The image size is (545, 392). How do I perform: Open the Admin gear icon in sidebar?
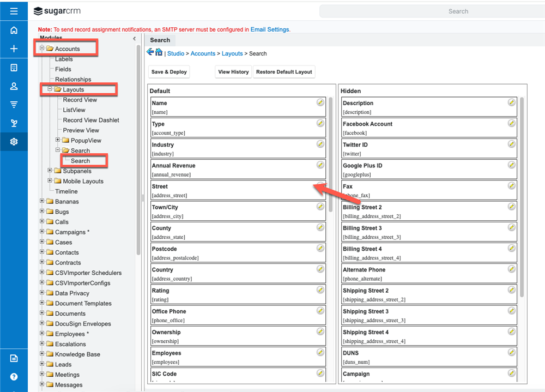[x=14, y=142]
